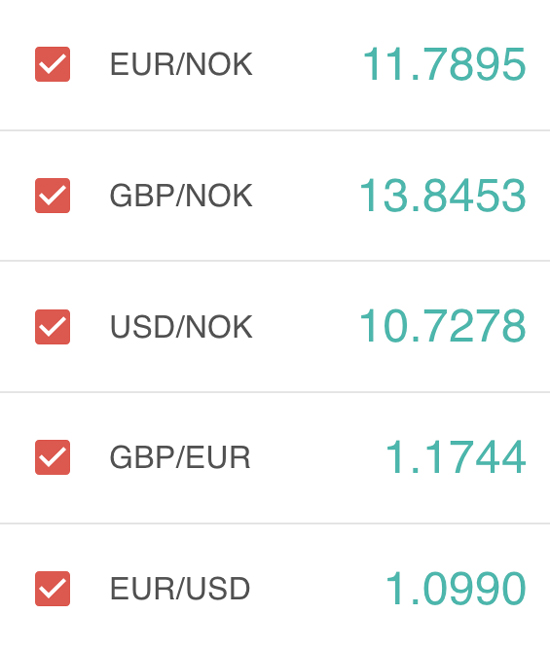Open the USD/NOK pair label
This screenshot has width=550, height=650.
click(x=181, y=327)
